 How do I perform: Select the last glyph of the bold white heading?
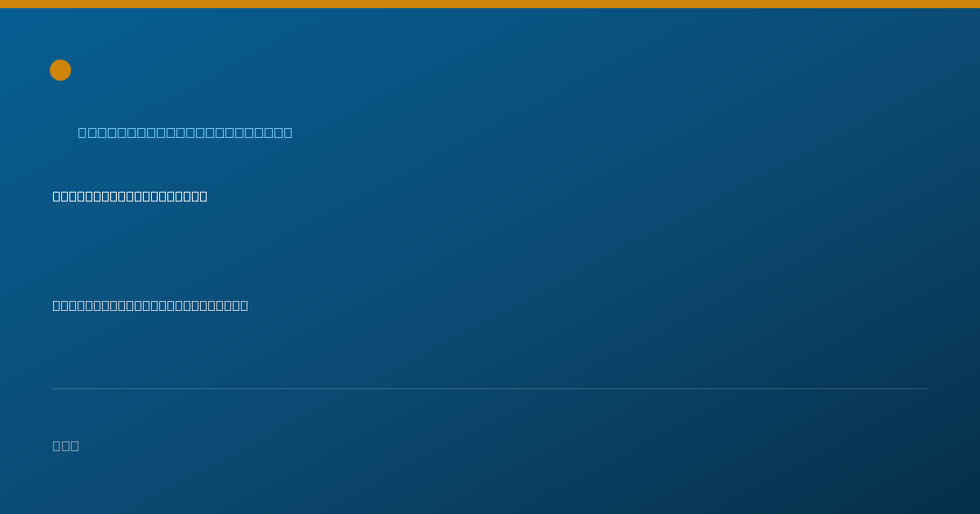tap(203, 196)
